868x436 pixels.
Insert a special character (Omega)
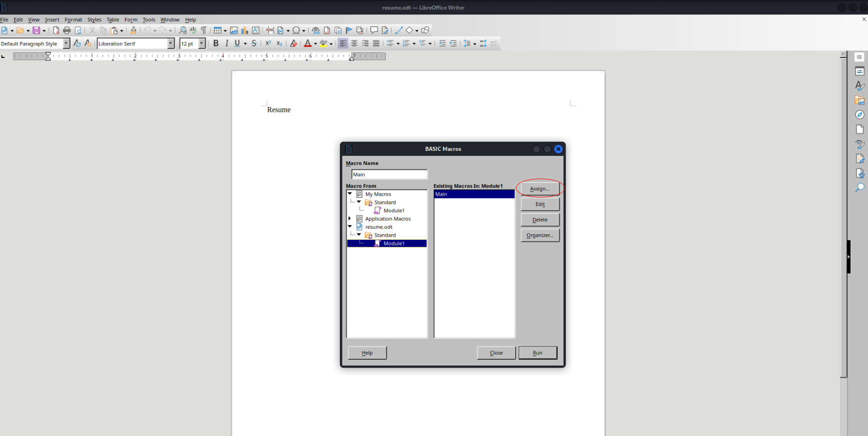[296, 30]
